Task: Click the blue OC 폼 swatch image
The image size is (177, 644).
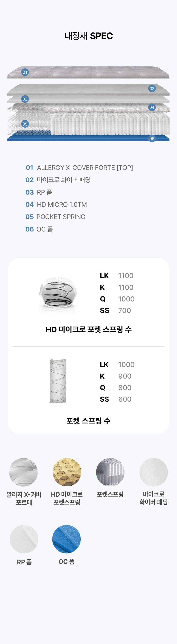Action: 66,539
